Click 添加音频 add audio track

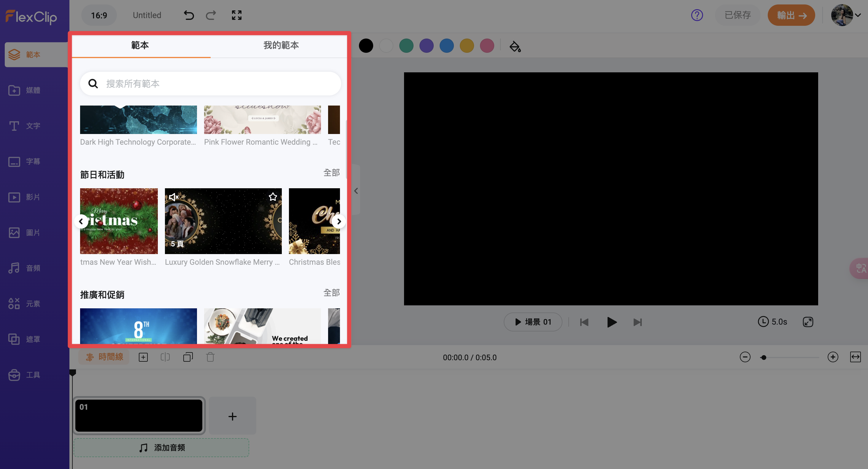point(161,448)
